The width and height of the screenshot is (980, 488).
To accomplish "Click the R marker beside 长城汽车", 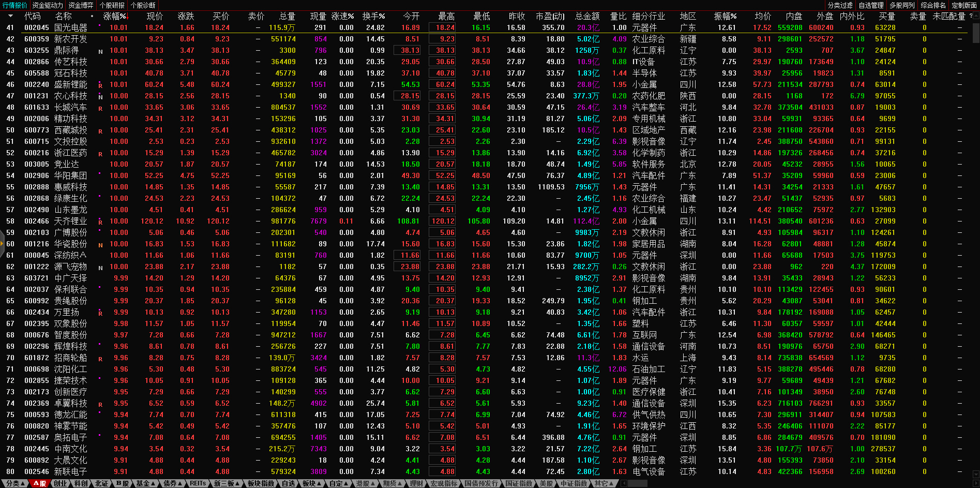I will coord(100,108).
